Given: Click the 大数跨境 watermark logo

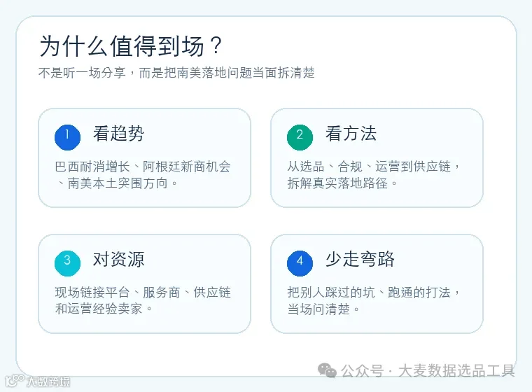Looking at the screenshot, I should tap(38, 381).
